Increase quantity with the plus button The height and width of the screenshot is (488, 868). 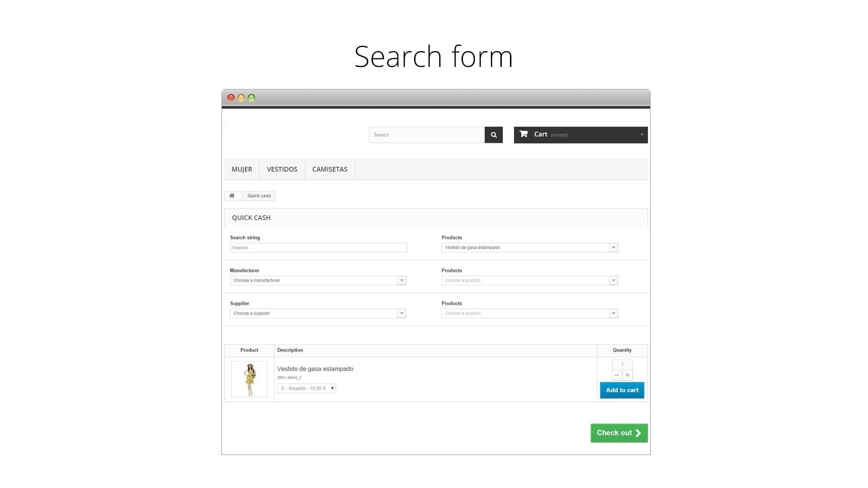(x=627, y=375)
